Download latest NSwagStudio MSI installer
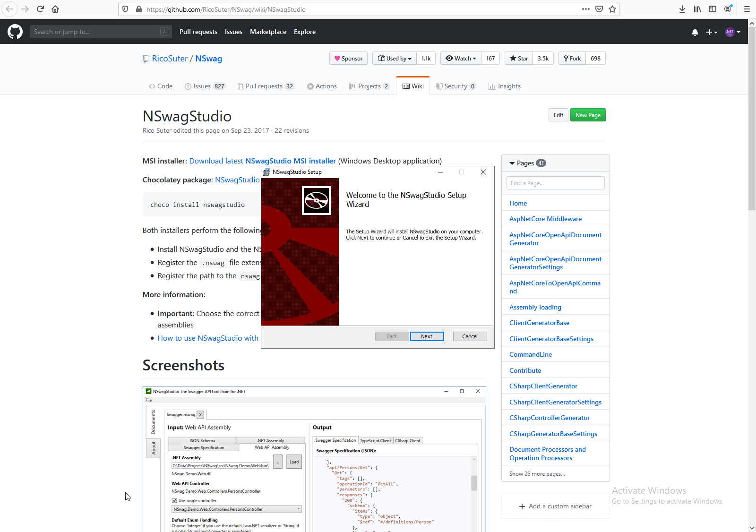 (x=262, y=161)
